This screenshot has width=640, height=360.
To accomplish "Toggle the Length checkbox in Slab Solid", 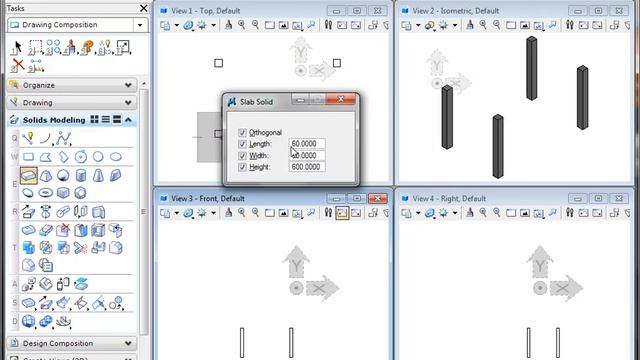I will click(242, 144).
